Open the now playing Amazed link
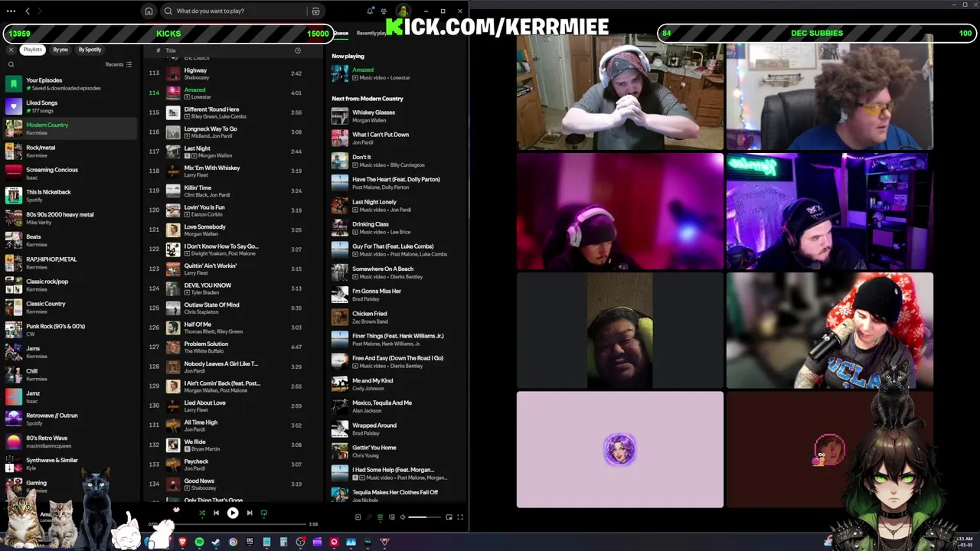 (363, 70)
